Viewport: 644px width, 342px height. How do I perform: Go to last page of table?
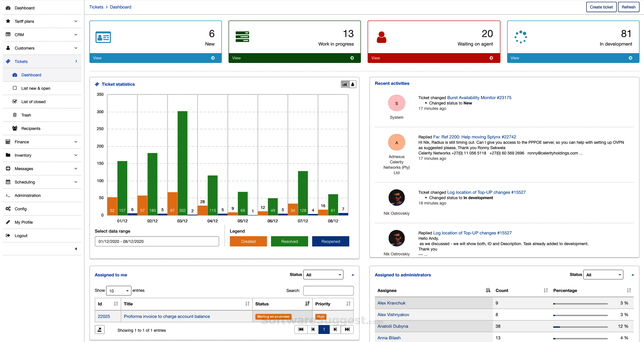click(347, 329)
